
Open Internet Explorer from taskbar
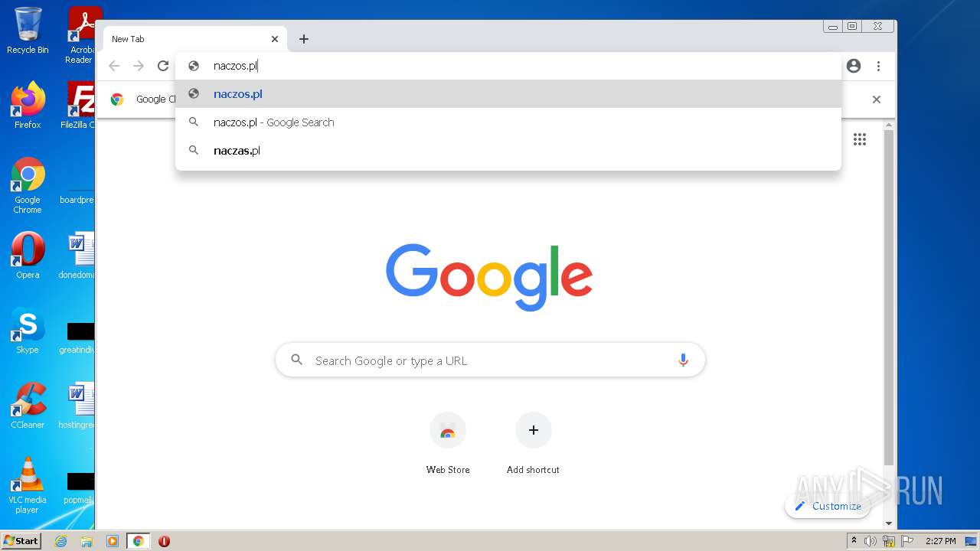click(60, 541)
